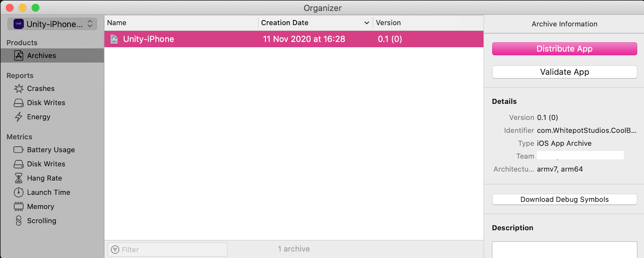Select the Unity-iPhone archive name
The image size is (644, 258).
[x=149, y=39]
